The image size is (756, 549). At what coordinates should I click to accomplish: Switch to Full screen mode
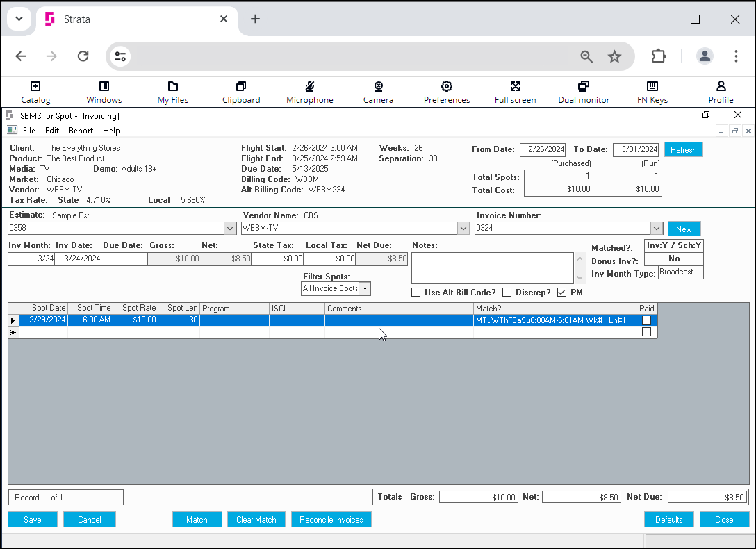(x=515, y=92)
